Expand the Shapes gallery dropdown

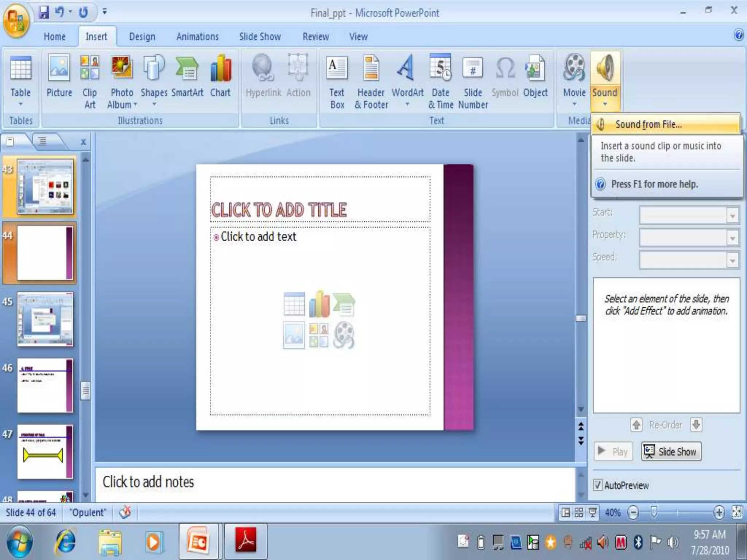(x=154, y=104)
